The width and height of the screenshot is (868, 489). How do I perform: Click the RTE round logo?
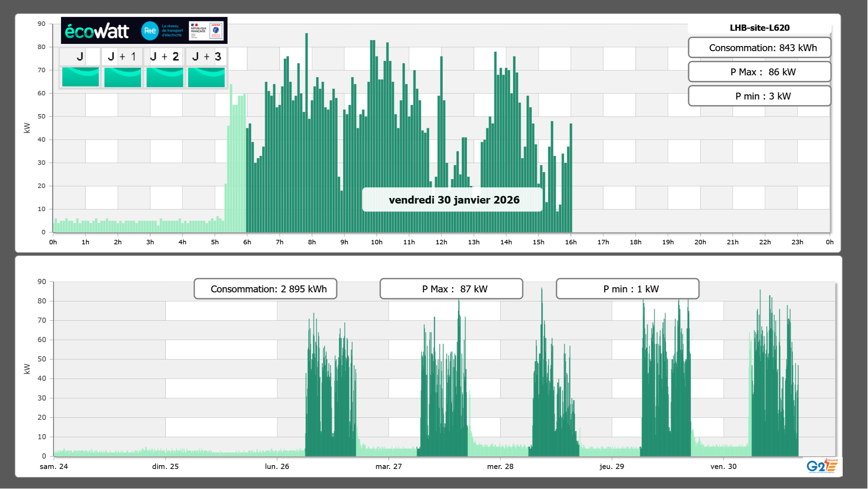(150, 31)
